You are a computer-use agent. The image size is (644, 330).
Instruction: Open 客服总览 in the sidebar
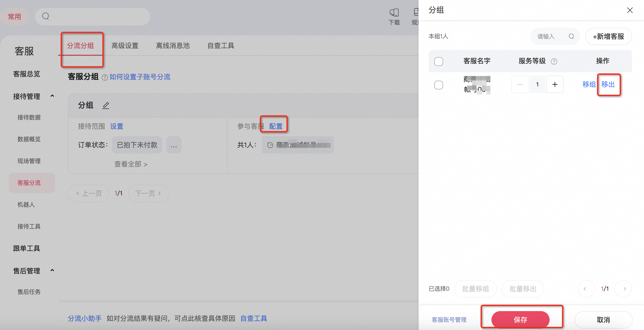pyautogui.click(x=26, y=74)
